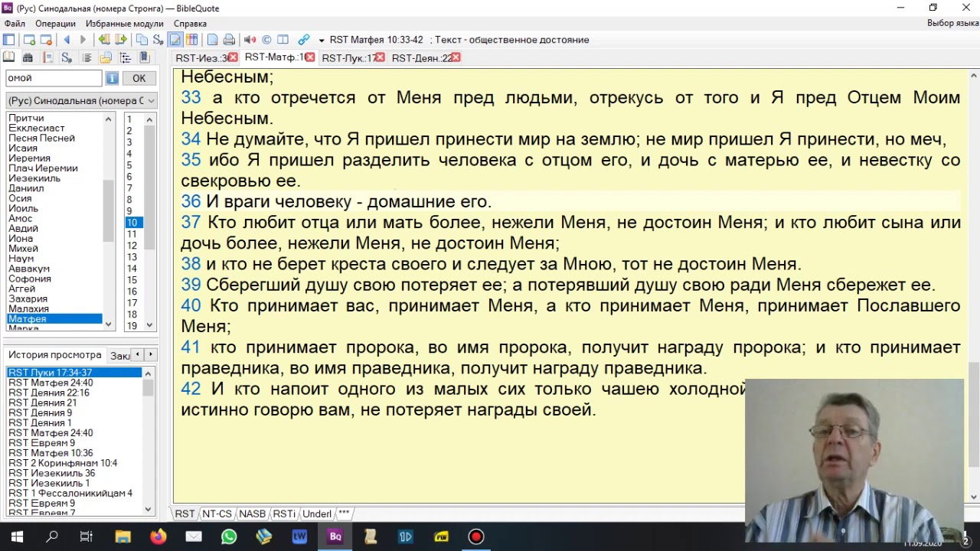Switch to the Underl module tab
The height and width of the screenshot is (551, 980).
tap(317, 514)
